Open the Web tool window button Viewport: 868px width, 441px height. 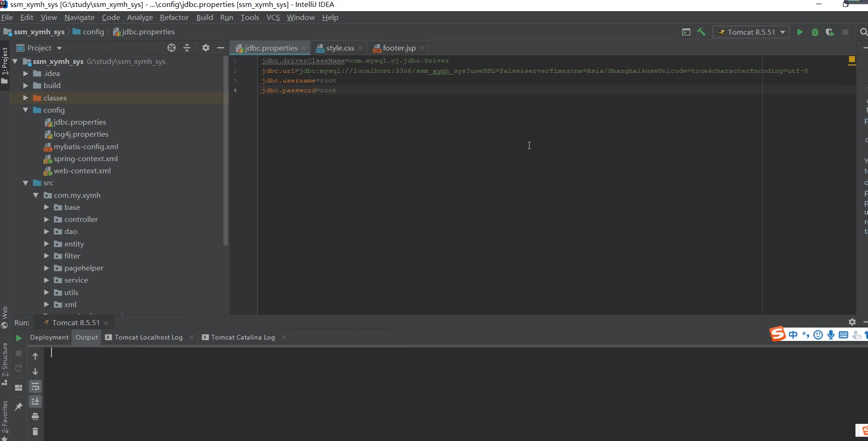(x=5, y=317)
